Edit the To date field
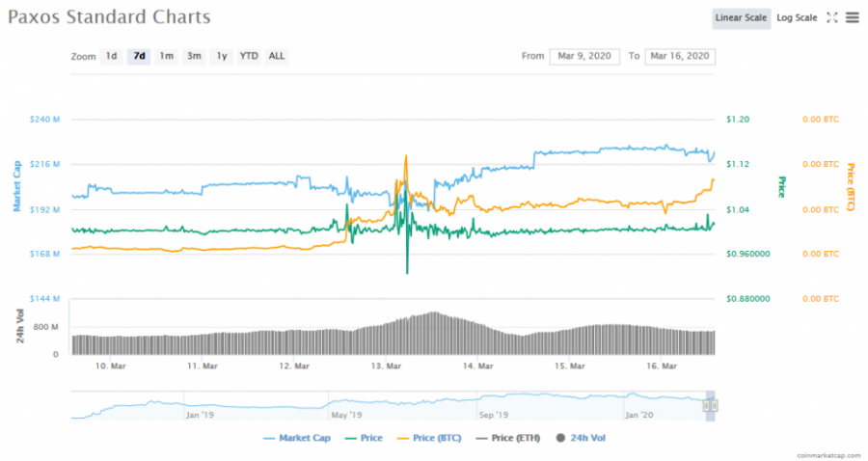 (680, 56)
